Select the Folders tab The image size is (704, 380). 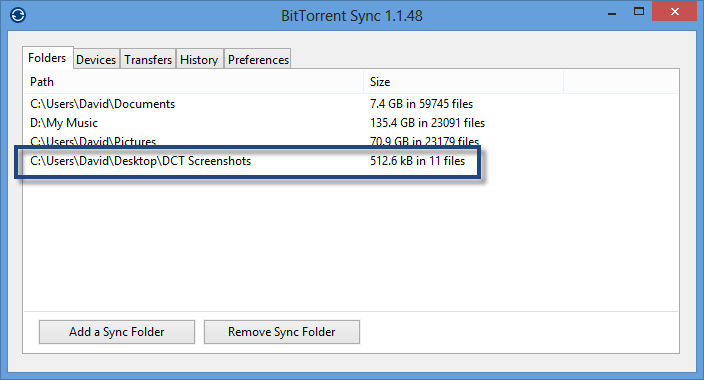coord(47,58)
